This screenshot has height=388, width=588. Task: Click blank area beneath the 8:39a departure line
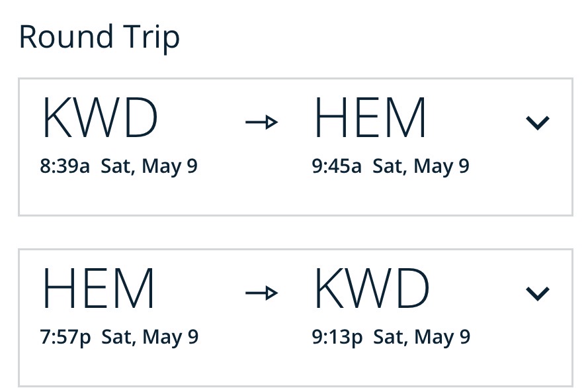point(119,195)
